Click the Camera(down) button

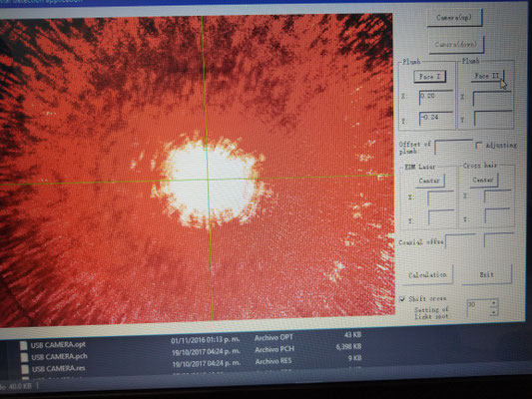[456, 45]
